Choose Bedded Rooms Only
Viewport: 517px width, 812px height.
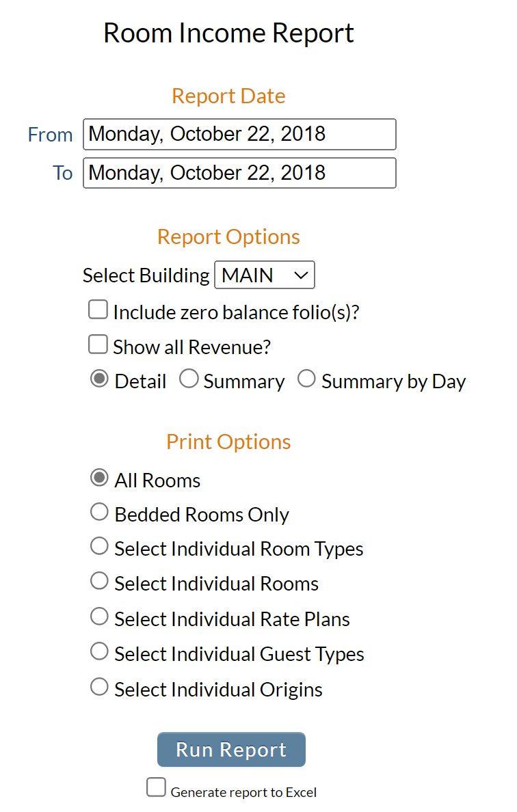coord(99,512)
